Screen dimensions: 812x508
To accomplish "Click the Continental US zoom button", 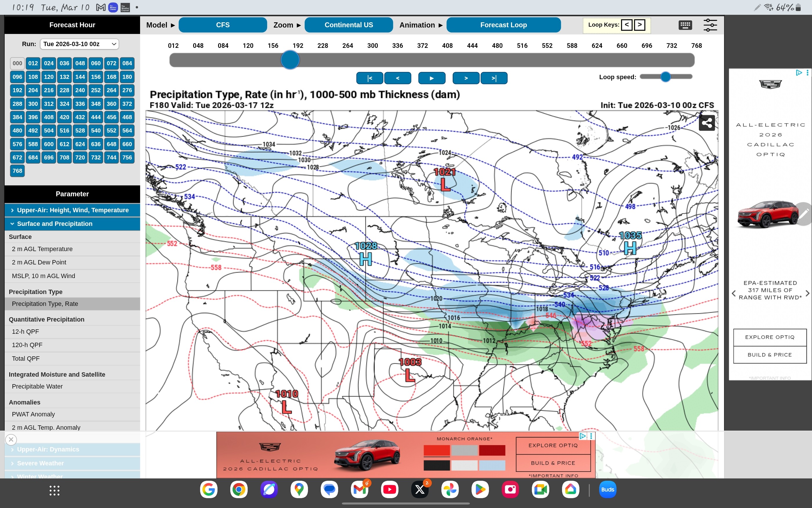I will tap(348, 25).
